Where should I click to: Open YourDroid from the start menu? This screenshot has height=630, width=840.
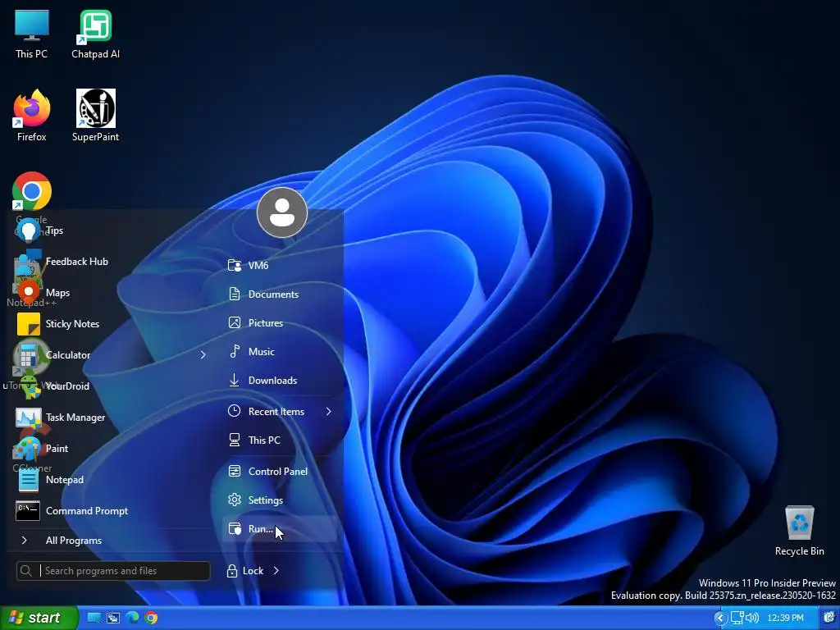click(110, 386)
